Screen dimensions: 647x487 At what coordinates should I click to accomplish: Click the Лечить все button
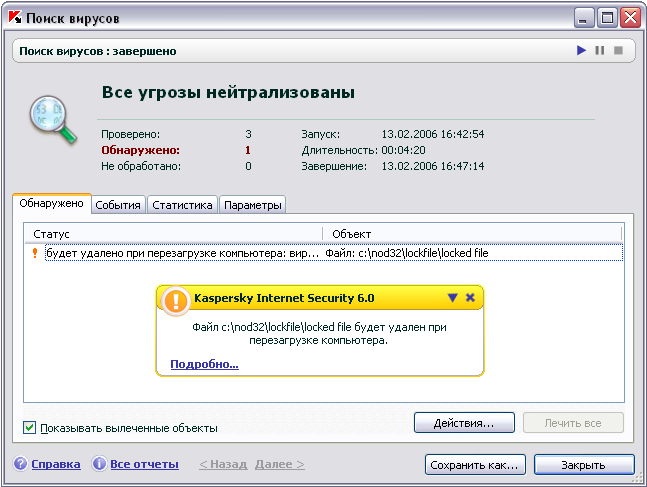(573, 423)
